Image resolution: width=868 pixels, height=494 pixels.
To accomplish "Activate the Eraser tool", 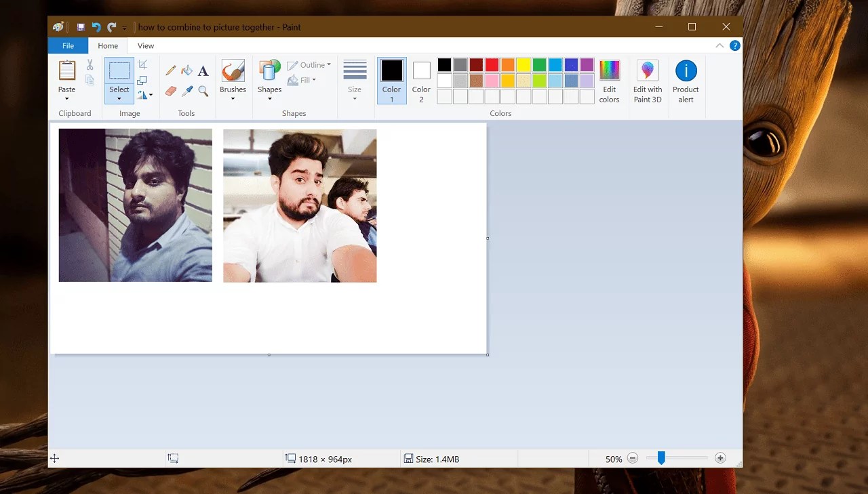I will [171, 91].
